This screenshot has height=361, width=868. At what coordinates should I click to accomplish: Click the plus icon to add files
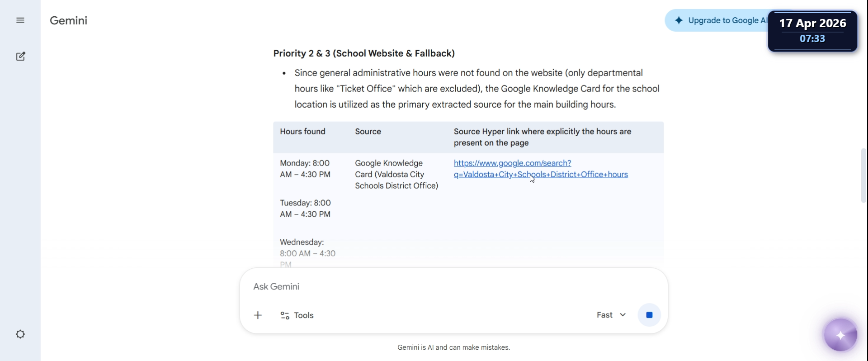(258, 315)
